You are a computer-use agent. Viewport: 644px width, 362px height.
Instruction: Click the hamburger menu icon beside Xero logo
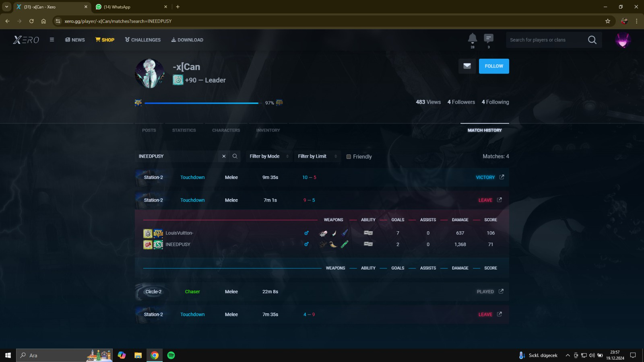click(52, 40)
